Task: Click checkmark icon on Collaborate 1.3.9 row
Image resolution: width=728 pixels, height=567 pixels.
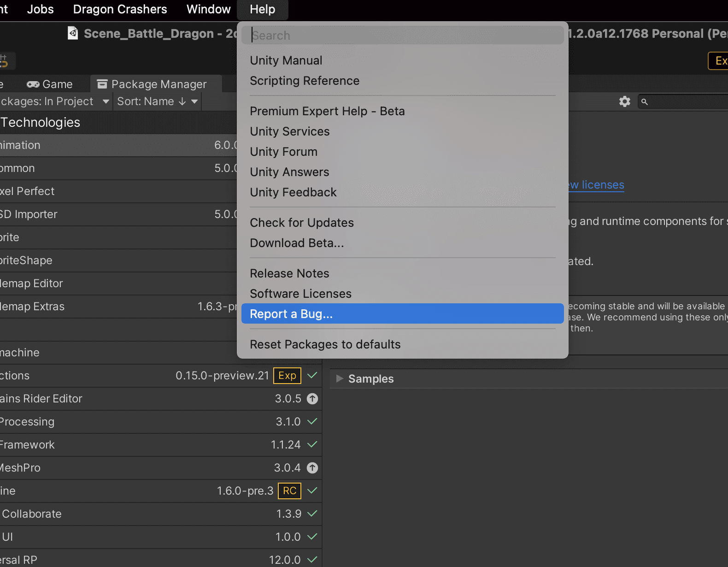Action: pos(312,514)
